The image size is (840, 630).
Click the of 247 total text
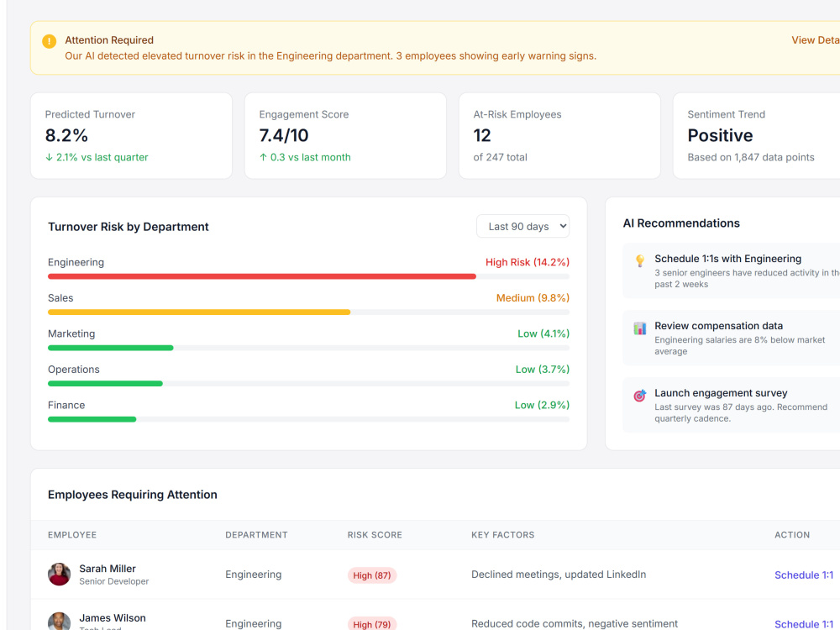coord(500,157)
